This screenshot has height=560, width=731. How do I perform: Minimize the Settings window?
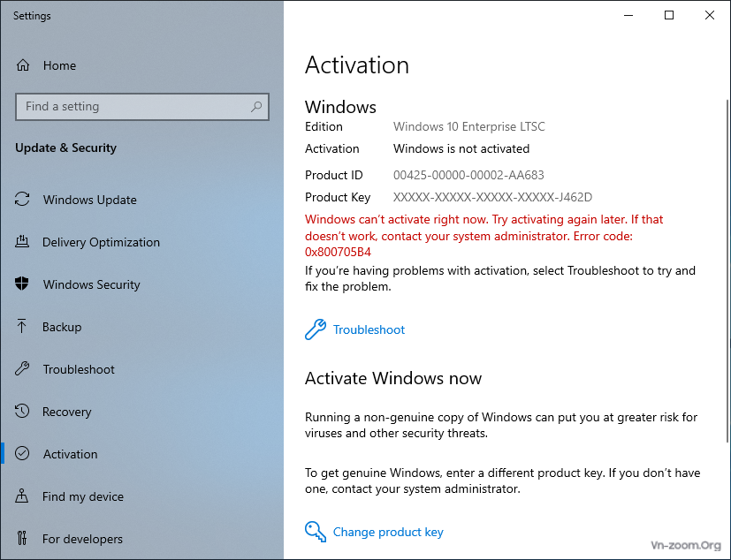coord(628,15)
